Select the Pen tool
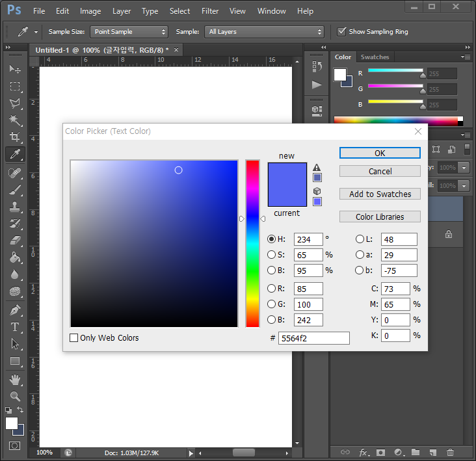 point(15,310)
